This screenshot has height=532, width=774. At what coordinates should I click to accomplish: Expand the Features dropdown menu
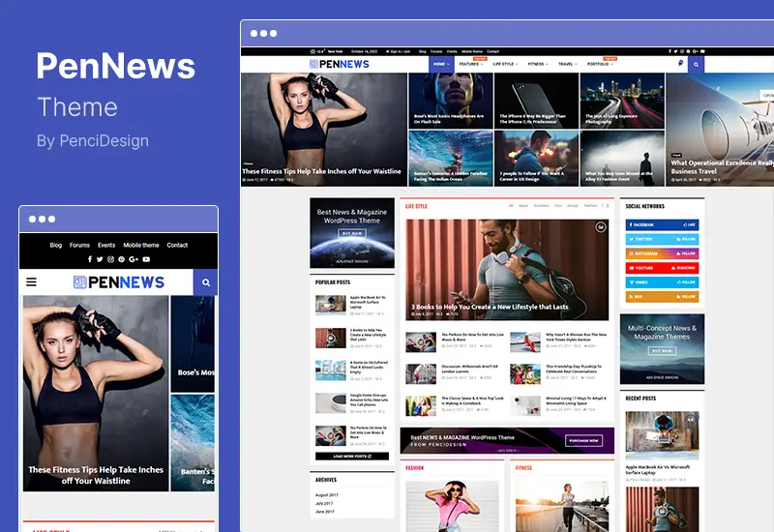click(x=470, y=64)
